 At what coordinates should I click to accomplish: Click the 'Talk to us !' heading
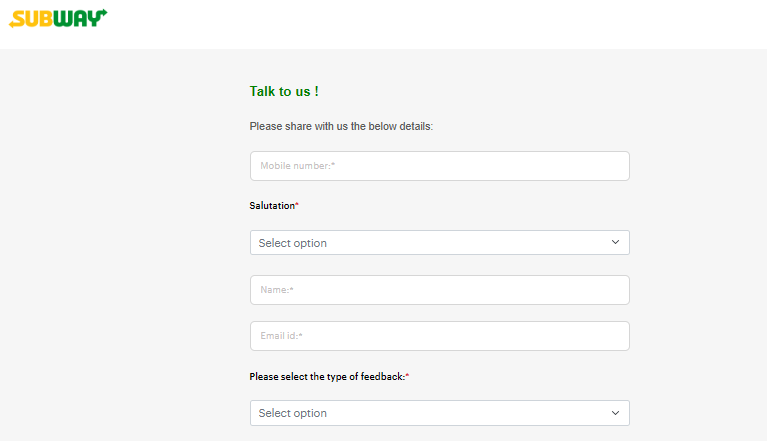[x=284, y=91]
